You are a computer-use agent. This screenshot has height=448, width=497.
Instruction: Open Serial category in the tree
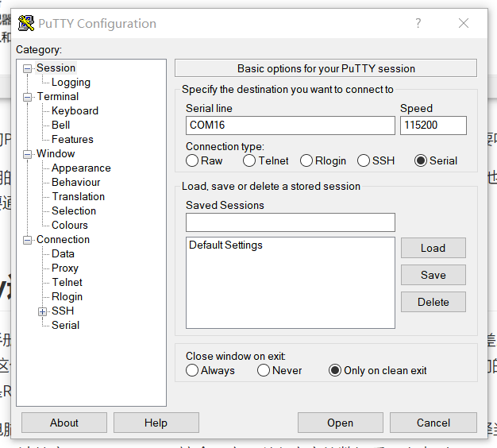[65, 325]
